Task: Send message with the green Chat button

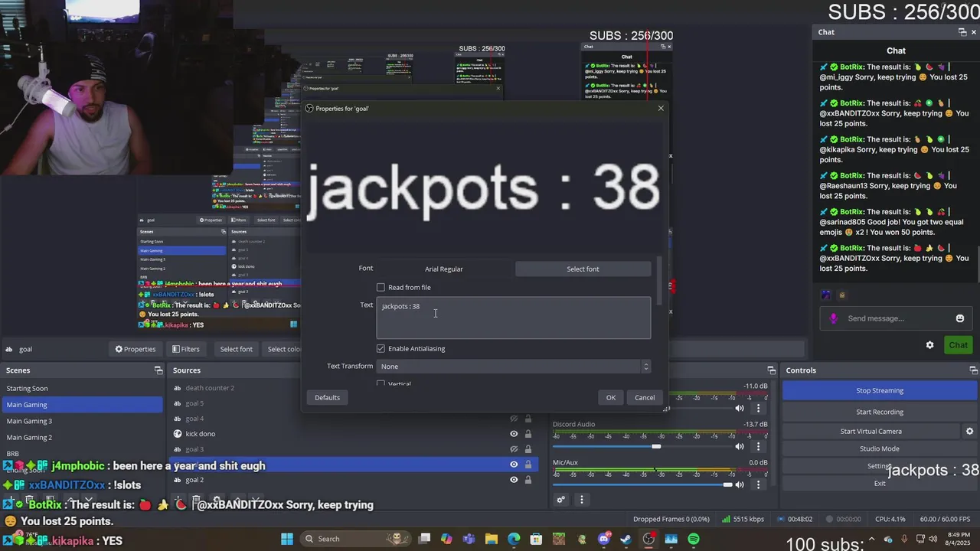Action: tap(958, 345)
